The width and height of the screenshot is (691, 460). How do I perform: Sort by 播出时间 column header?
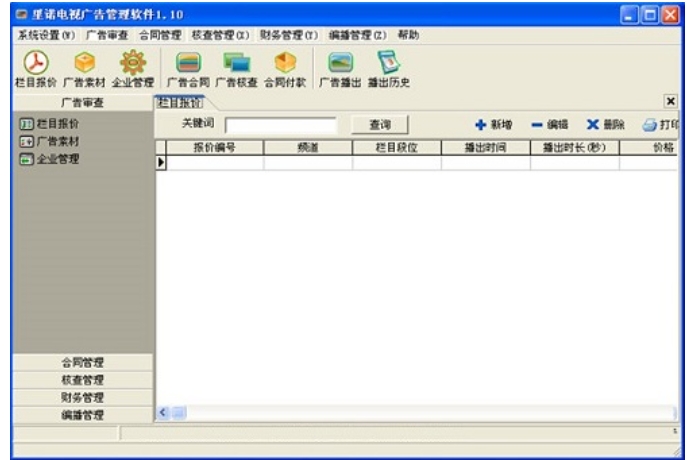(x=486, y=148)
